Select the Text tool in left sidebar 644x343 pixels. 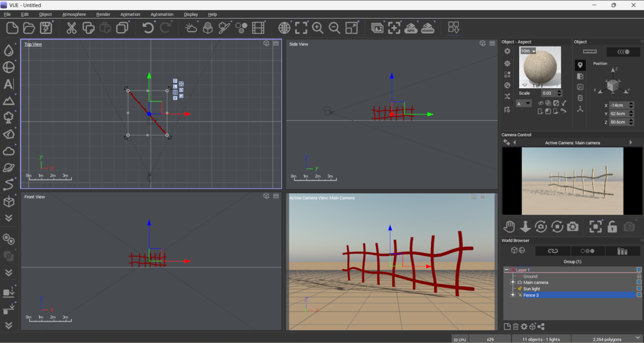pos(9,84)
